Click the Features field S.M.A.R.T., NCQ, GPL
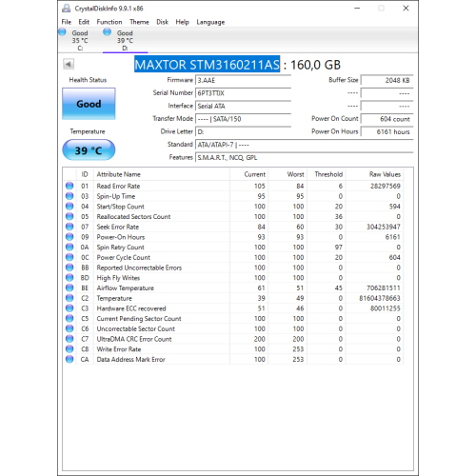The width and height of the screenshot is (476, 476). click(x=305, y=157)
